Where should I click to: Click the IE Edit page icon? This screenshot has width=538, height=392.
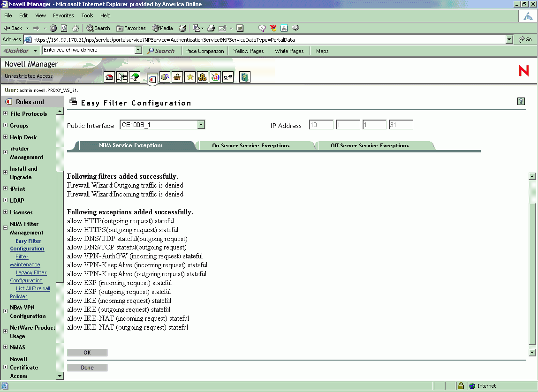(x=222, y=28)
